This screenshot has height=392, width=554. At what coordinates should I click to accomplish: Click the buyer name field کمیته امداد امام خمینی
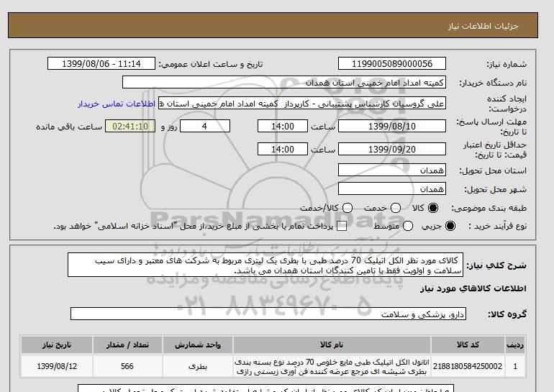[284, 82]
